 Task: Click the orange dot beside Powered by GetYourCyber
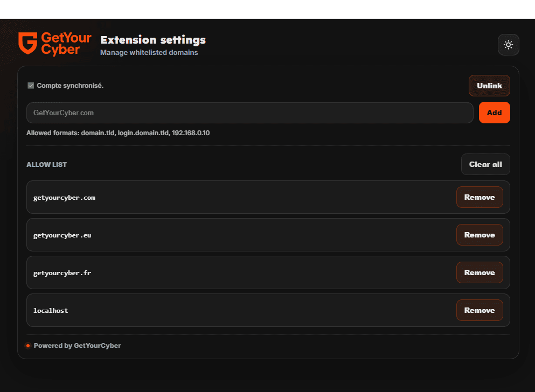[28, 346]
